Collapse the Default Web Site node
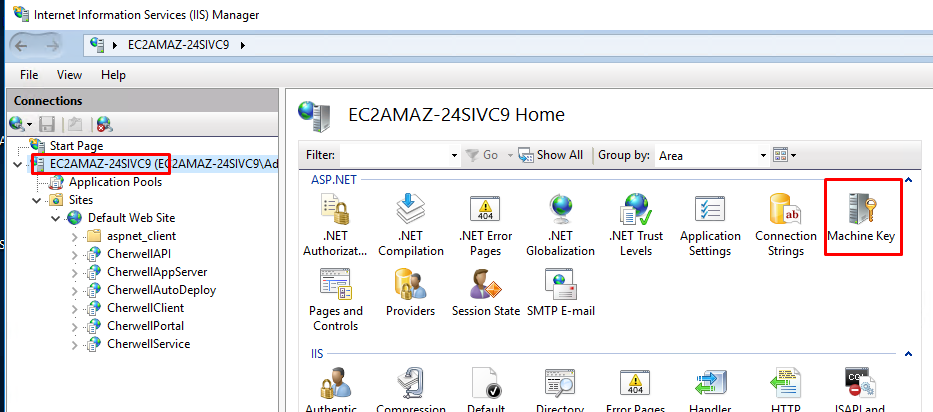The height and width of the screenshot is (412, 933). click(56, 218)
